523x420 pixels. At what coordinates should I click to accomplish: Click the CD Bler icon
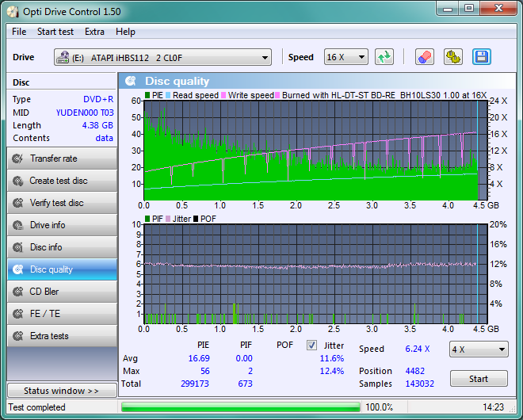click(17, 292)
